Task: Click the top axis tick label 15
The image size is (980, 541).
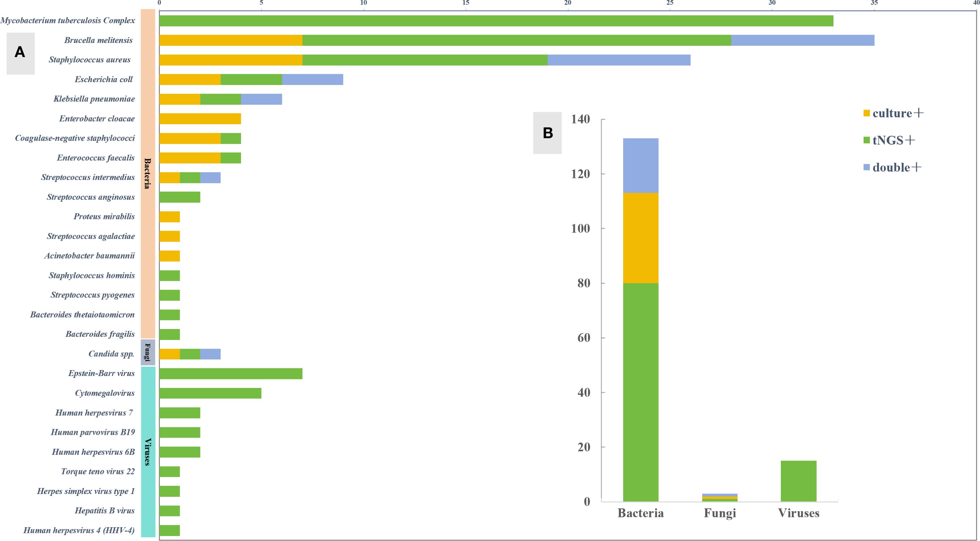Action: [x=466, y=3]
